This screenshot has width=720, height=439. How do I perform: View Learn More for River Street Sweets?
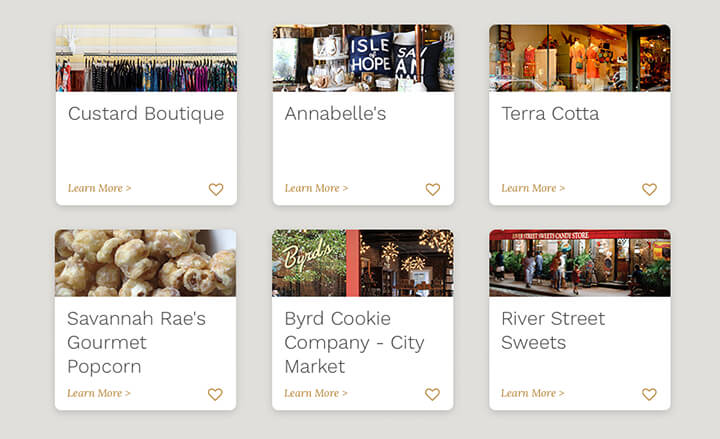(x=533, y=393)
